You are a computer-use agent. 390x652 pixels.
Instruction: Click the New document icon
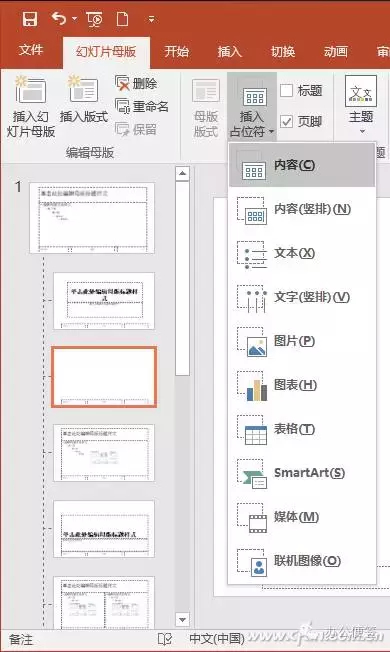click(x=122, y=19)
